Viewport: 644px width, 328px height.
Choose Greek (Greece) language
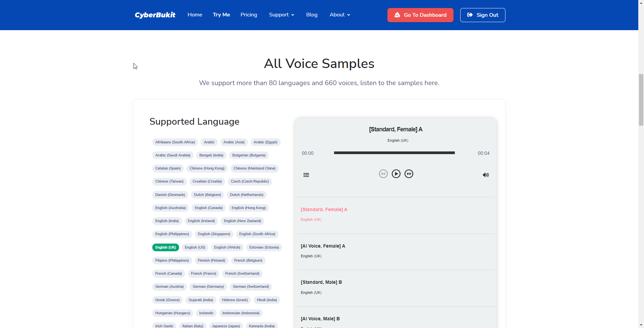167,300
